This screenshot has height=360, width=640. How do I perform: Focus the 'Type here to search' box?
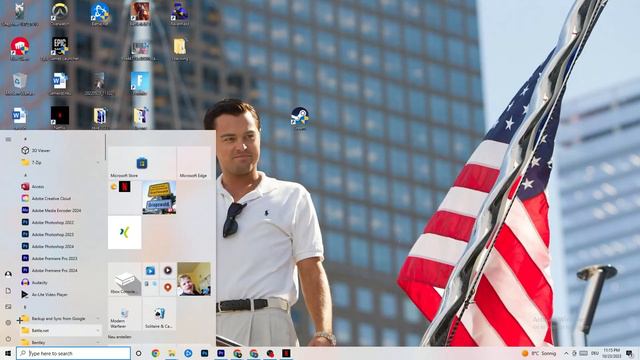(x=73, y=353)
